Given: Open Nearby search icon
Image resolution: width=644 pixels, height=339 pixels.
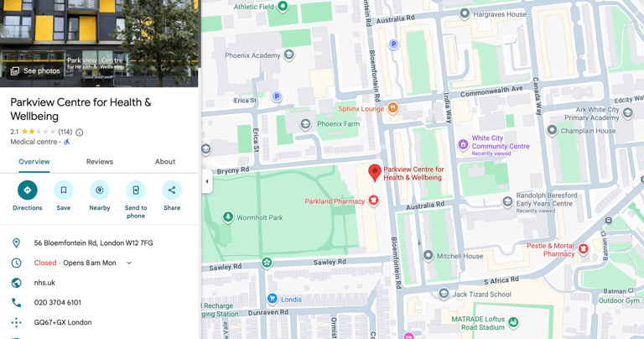Looking at the screenshot, I should (x=100, y=190).
